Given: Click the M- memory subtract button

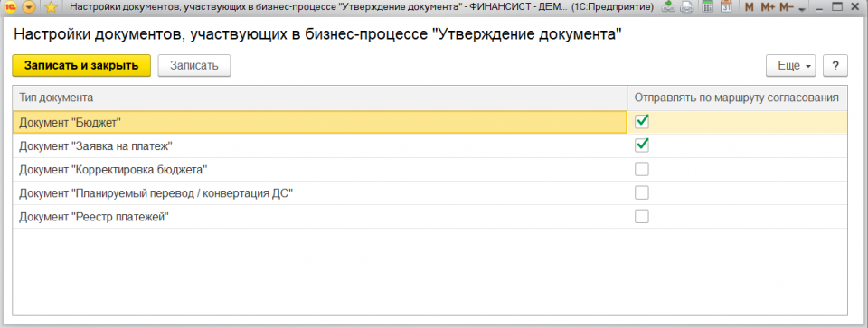Looking at the screenshot, I should [x=786, y=8].
